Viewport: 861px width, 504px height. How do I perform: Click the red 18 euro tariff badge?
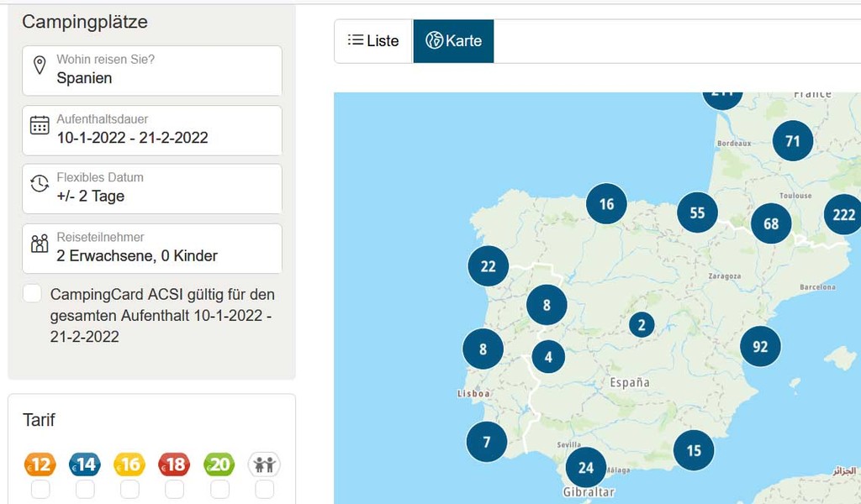[x=175, y=465]
